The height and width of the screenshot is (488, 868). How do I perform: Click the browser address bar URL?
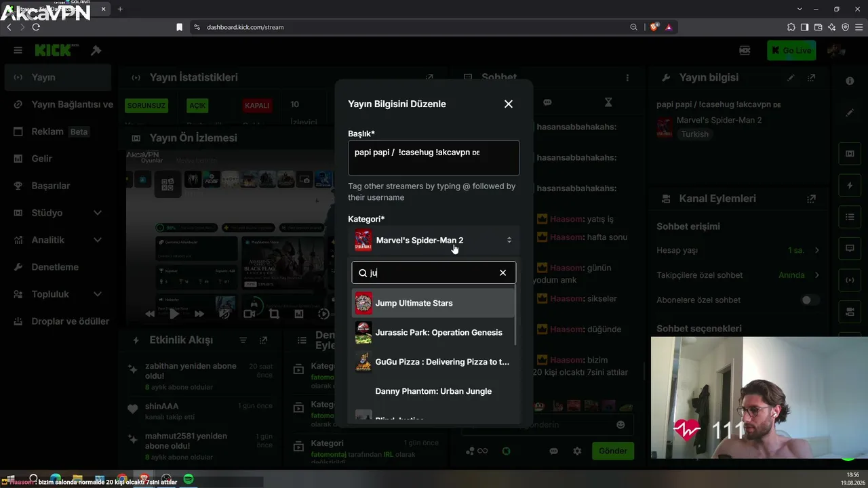(x=245, y=27)
